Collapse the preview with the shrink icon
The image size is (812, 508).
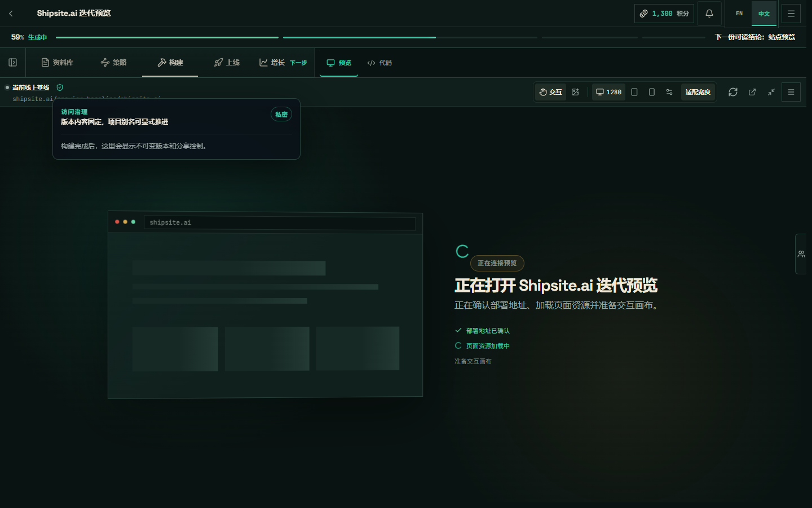coord(771,92)
